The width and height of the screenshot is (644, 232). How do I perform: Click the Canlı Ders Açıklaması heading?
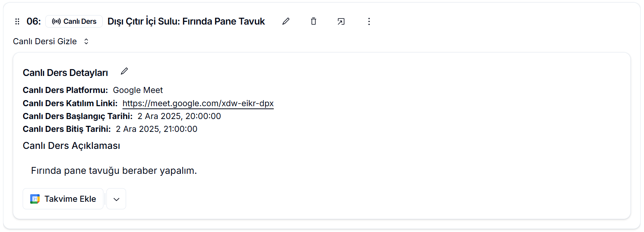tap(71, 146)
